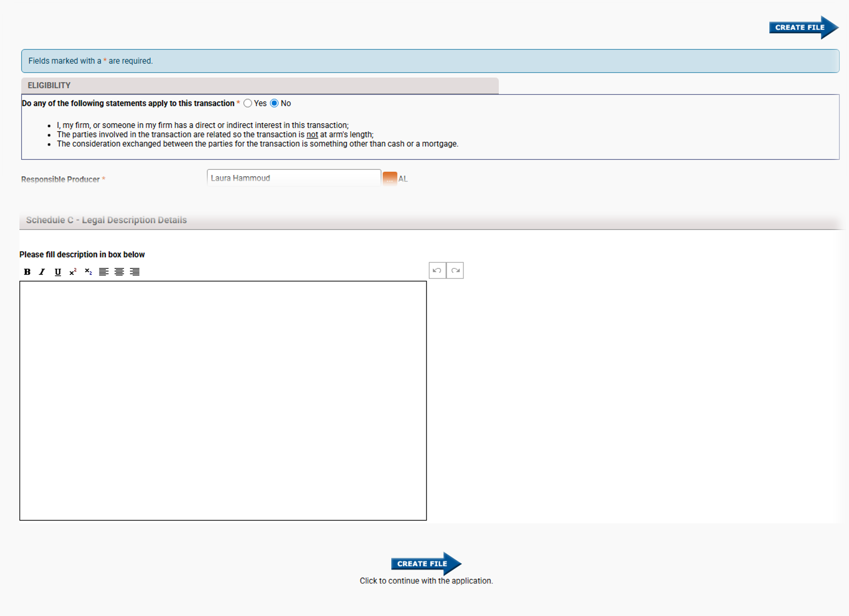Click inside the legal description text box
Screen dimensions: 849x616
pos(223,400)
